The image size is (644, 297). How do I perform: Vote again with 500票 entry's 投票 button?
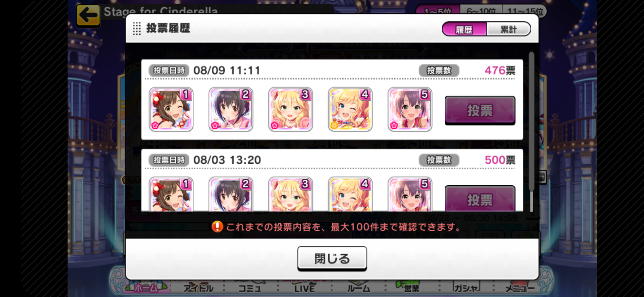coord(480,199)
